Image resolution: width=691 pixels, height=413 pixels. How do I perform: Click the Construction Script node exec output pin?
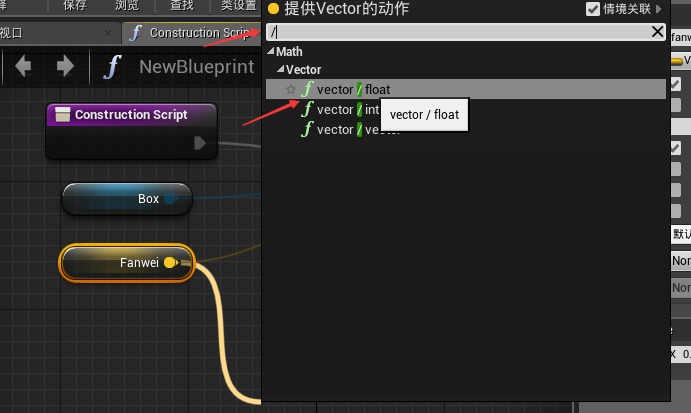tap(200, 143)
